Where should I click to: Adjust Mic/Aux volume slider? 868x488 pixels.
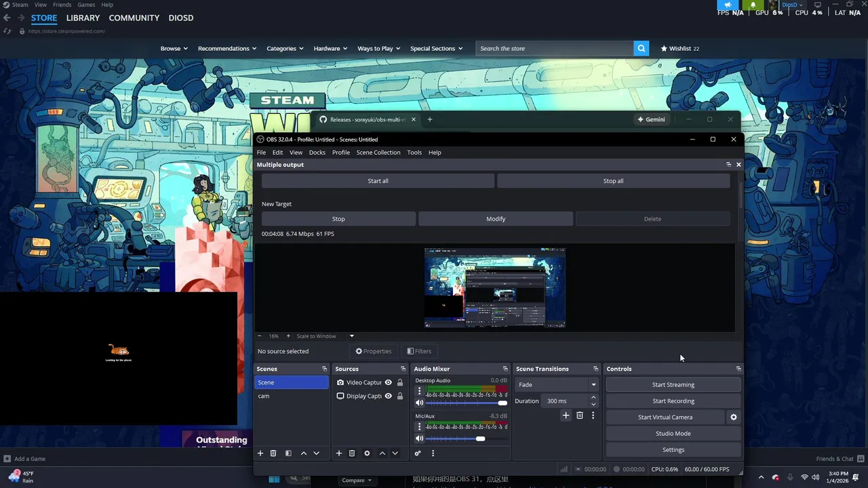click(467, 439)
